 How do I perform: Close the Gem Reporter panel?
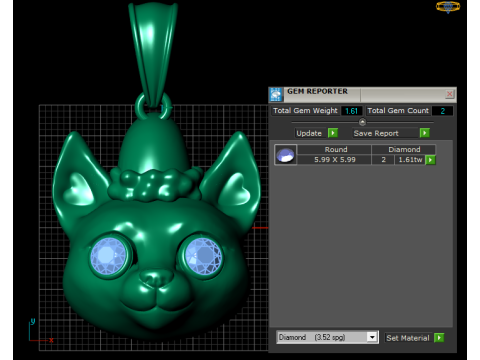pyautogui.click(x=449, y=94)
